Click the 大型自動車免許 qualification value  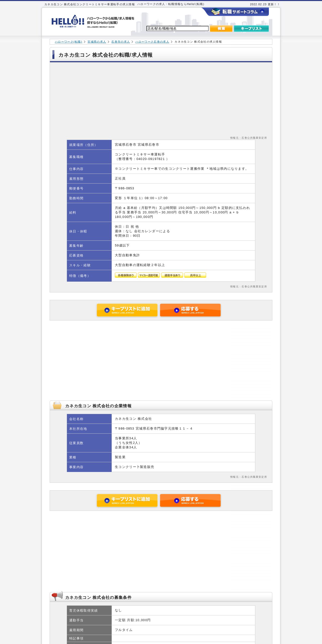[127, 255]
